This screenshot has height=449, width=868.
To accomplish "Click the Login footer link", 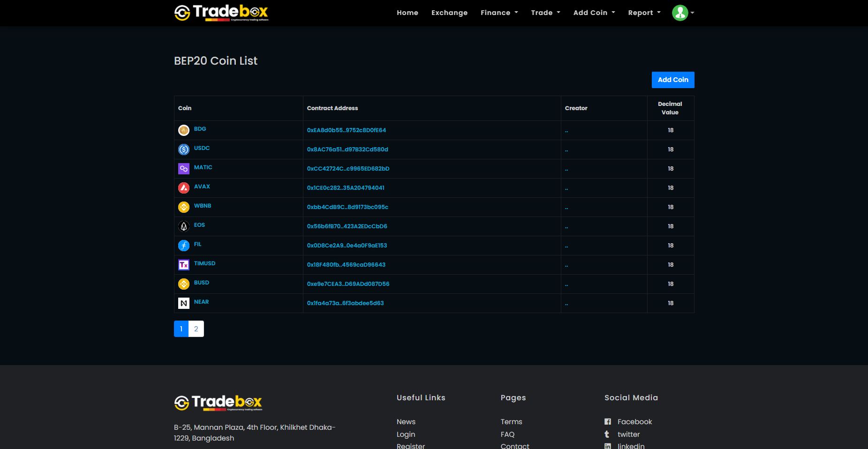I will [406, 434].
